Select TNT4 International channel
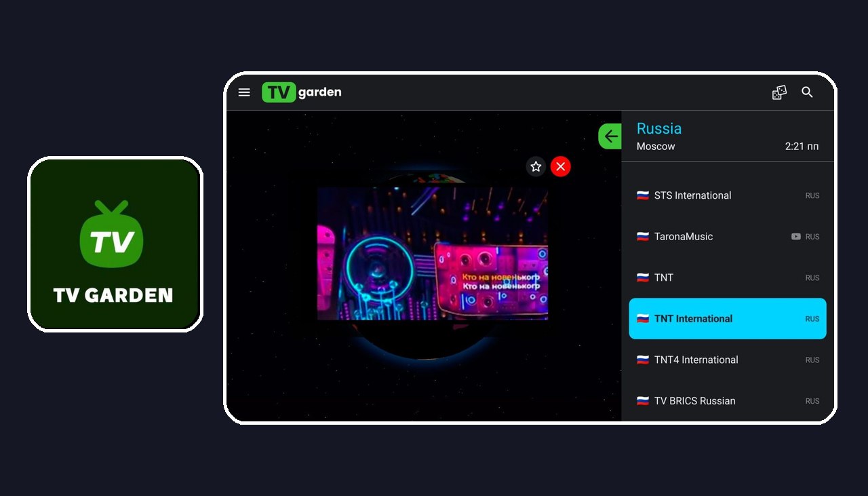This screenshot has width=868, height=496. pyautogui.click(x=728, y=360)
